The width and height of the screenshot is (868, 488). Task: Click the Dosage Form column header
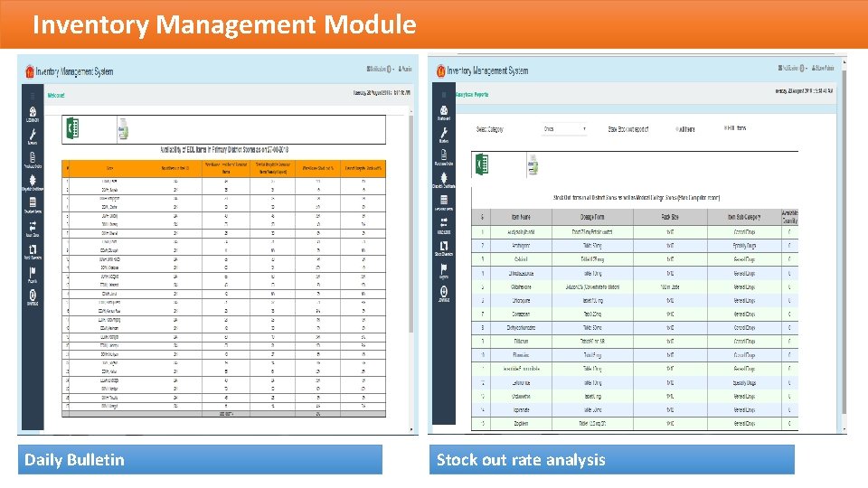pos(592,217)
